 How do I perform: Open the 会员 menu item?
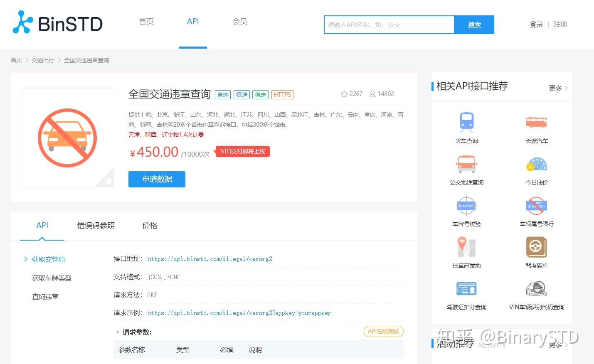point(239,22)
